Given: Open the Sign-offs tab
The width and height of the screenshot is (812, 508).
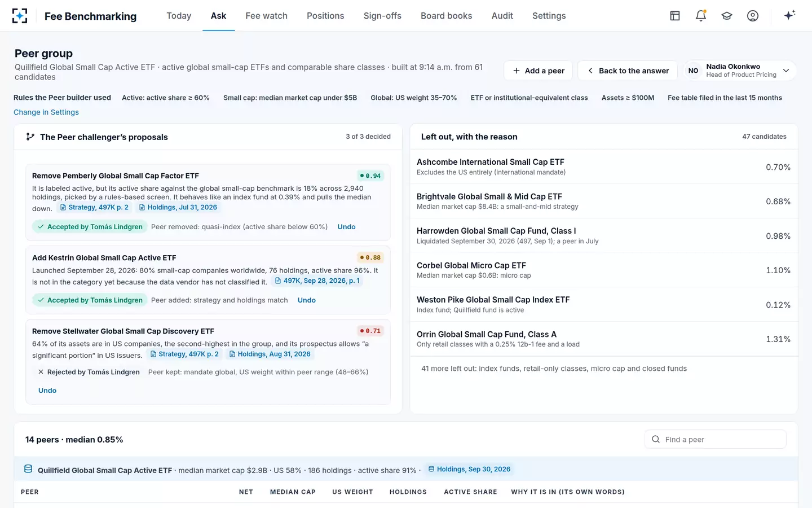Looking at the screenshot, I should (382, 16).
